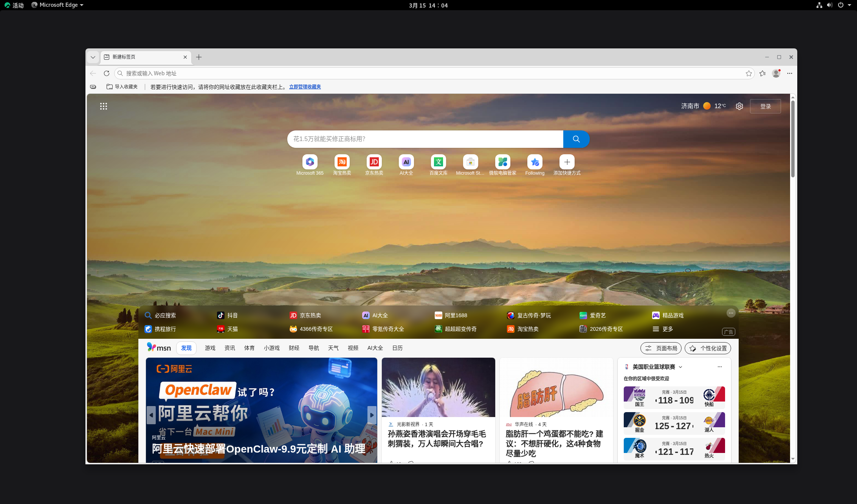
Task: Expand 美国职业篮球联赛 league dropdown
Action: click(680, 367)
